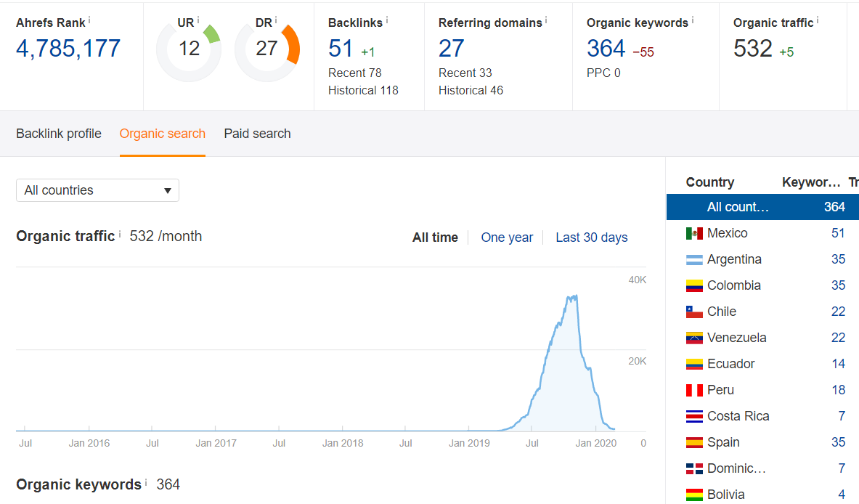Click the organic traffic chart peak
This screenshot has width=859, height=504.
(x=572, y=297)
